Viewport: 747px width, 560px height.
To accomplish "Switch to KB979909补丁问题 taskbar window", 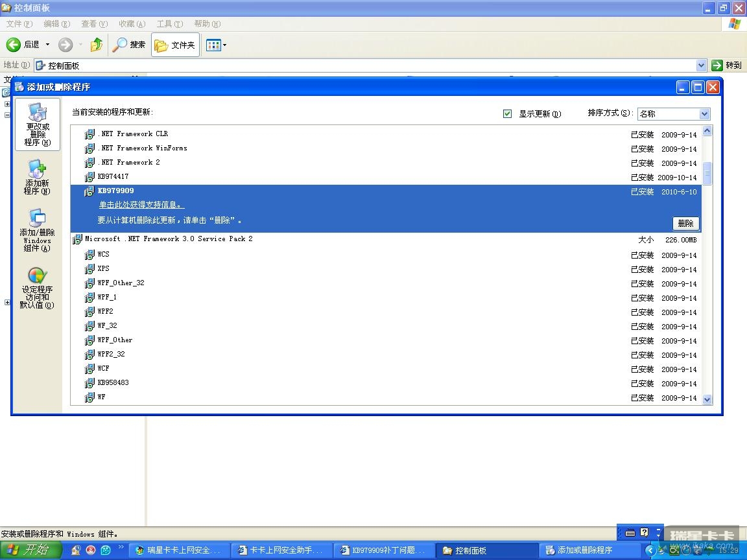I will [x=383, y=550].
